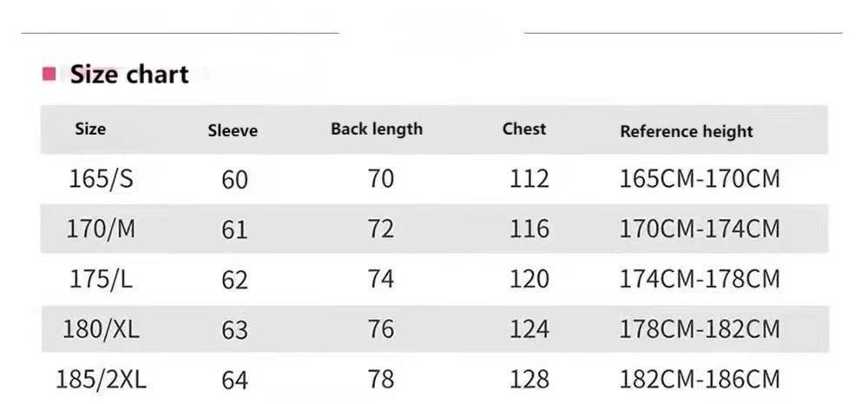Click the 165CM-170CM reference height cell
868x404 pixels.
(x=700, y=179)
